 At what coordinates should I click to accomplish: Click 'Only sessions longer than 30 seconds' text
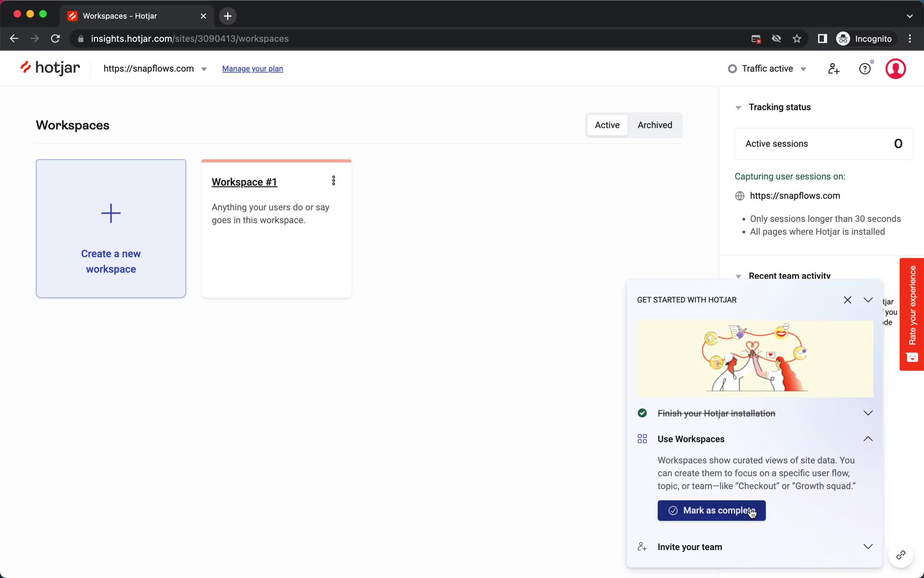(825, 219)
